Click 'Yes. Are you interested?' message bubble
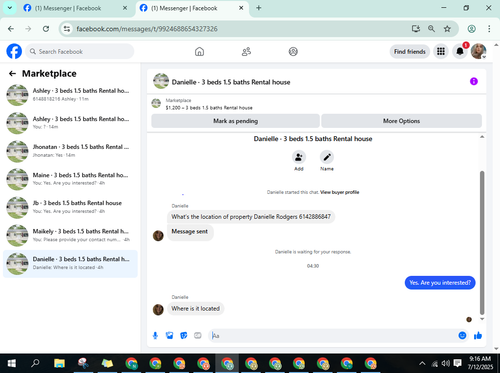Screen dimensions: 500x373 point(440,283)
